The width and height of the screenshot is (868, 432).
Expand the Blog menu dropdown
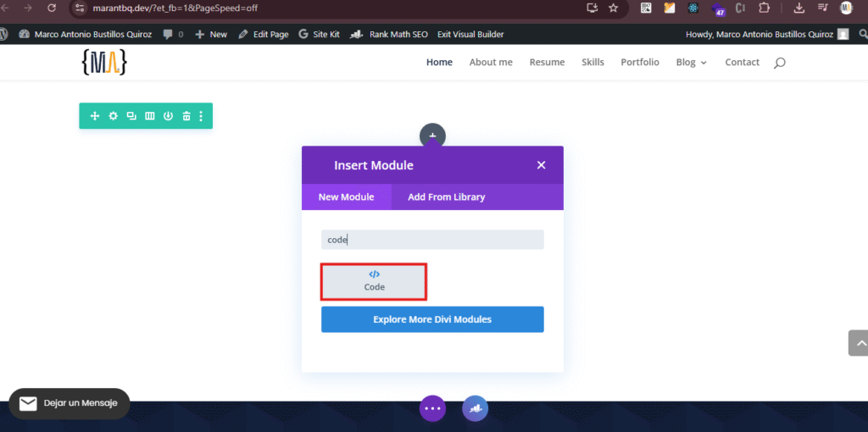(x=691, y=63)
